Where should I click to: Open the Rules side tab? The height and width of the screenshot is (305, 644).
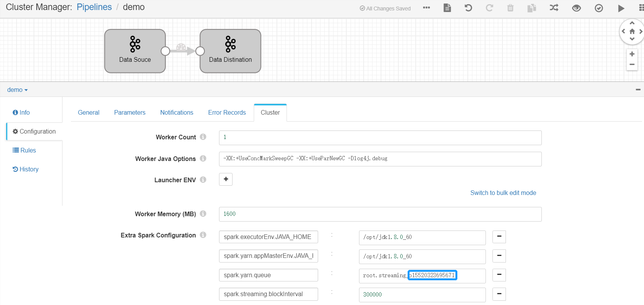(24, 150)
